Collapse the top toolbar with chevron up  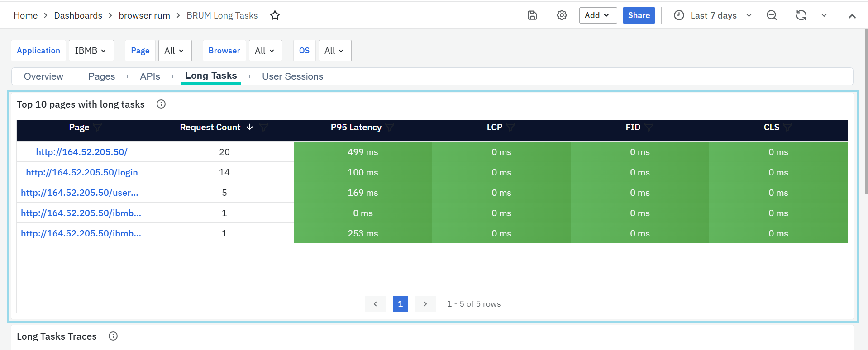[852, 16]
